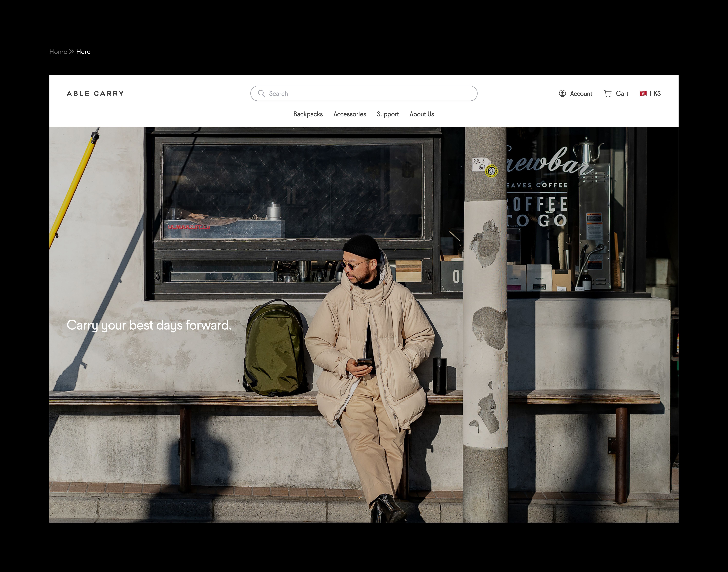
Task: Go to Home breadcrumb link
Action: click(x=58, y=52)
